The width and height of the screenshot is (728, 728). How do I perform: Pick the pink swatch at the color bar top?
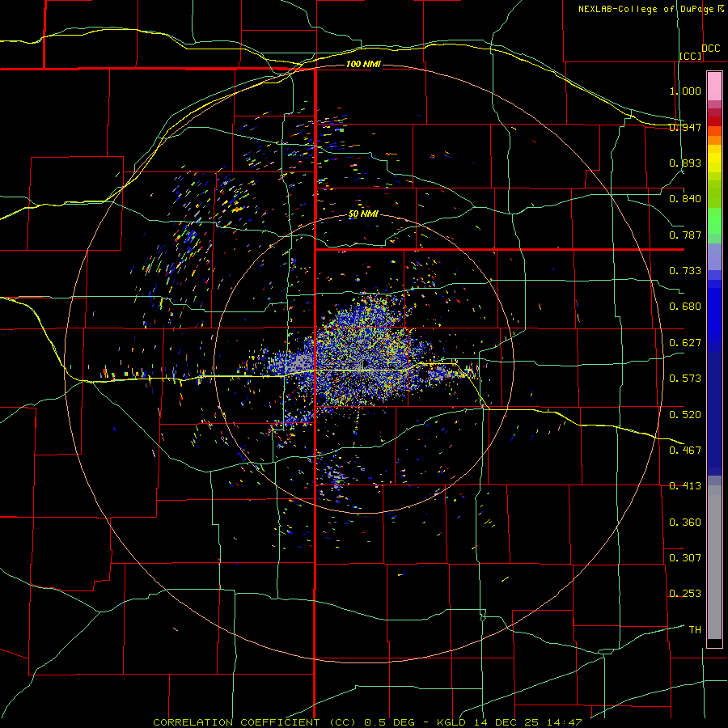(x=714, y=87)
